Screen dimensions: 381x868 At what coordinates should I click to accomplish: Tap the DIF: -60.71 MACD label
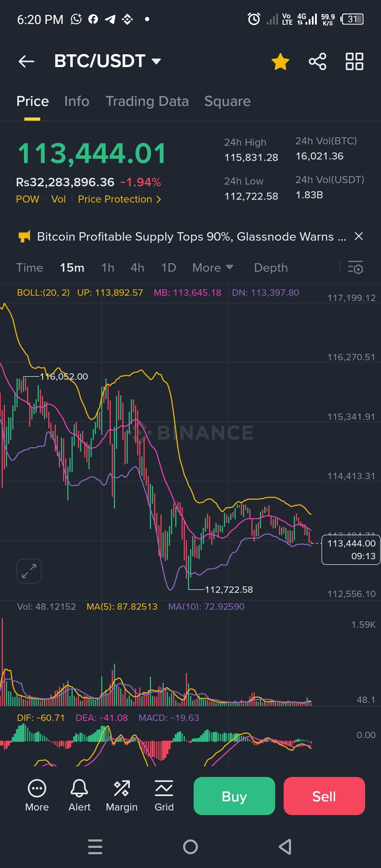click(x=41, y=718)
